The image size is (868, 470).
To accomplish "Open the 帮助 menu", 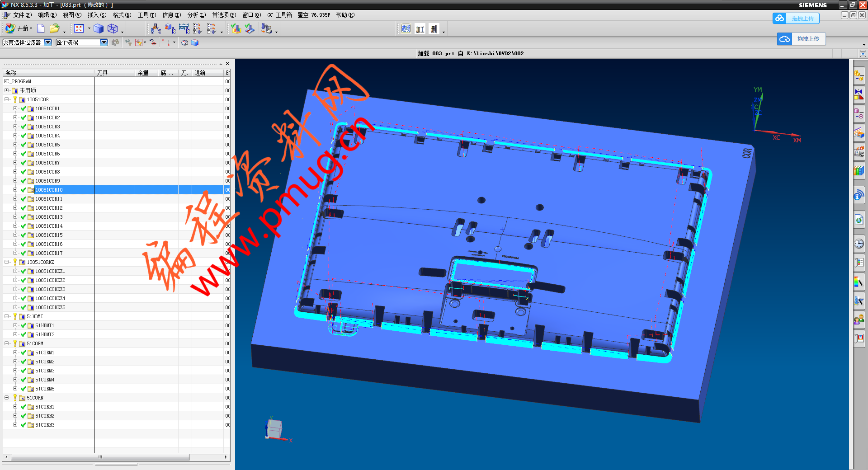I will coord(345,15).
